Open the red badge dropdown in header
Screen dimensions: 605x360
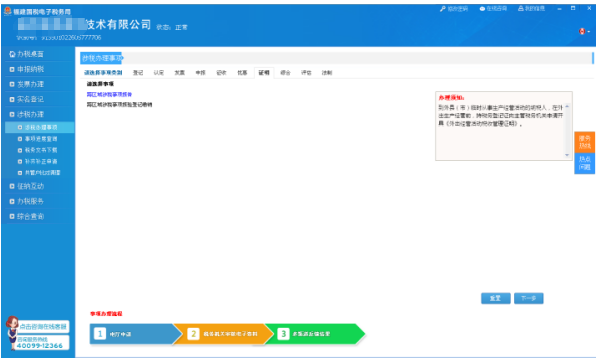tap(584, 31)
